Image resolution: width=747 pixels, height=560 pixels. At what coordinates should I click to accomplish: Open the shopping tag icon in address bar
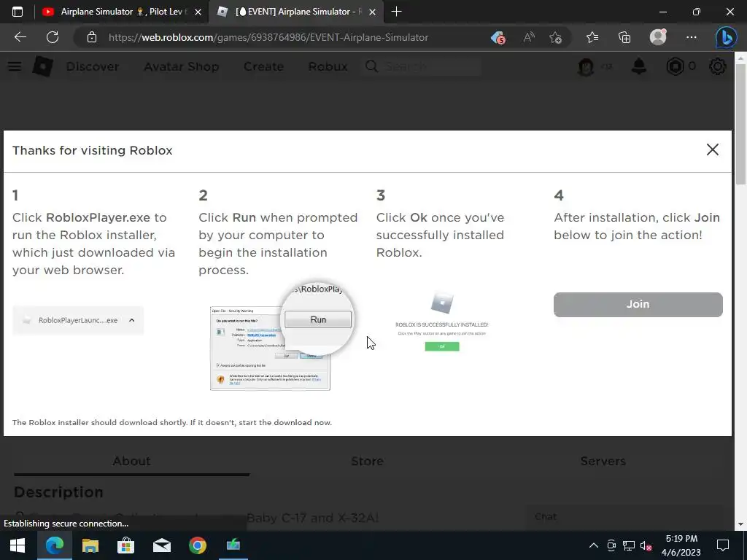pyautogui.click(x=498, y=38)
